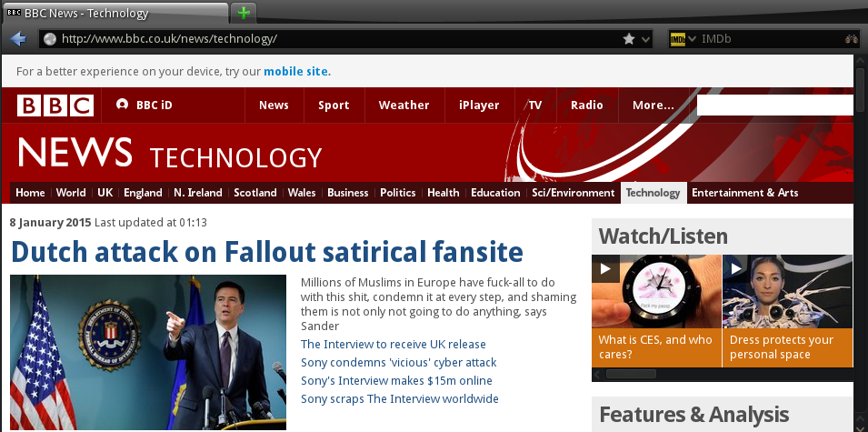The image size is (868, 432).
Task: Open 'Sony's Interview makes $15m online'
Action: pyautogui.click(x=396, y=381)
